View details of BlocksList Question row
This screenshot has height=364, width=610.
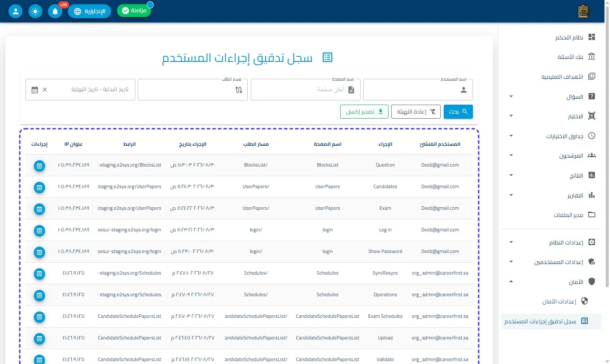pyautogui.click(x=39, y=166)
